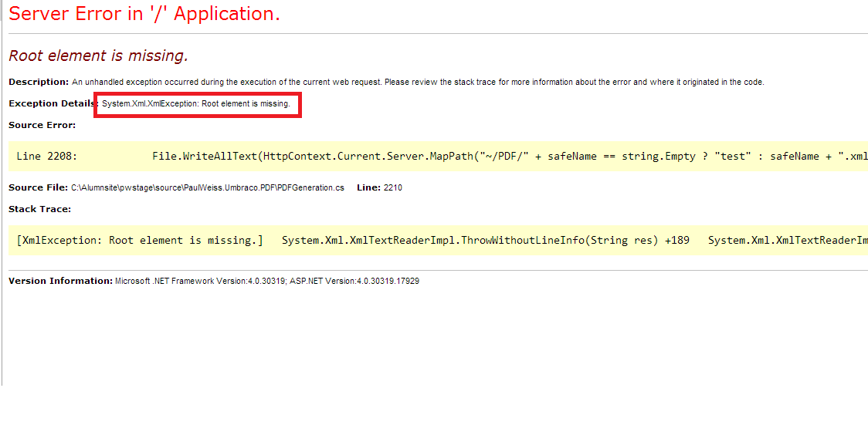This screenshot has height=442, width=868.
Task: Click the line number '2210'
Action: point(393,187)
